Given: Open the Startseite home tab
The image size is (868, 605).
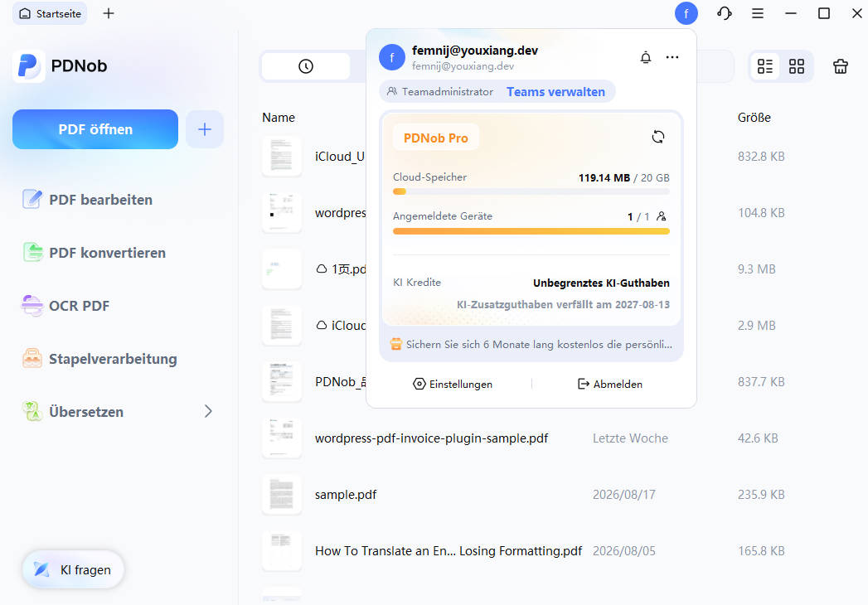Looking at the screenshot, I should pos(50,13).
